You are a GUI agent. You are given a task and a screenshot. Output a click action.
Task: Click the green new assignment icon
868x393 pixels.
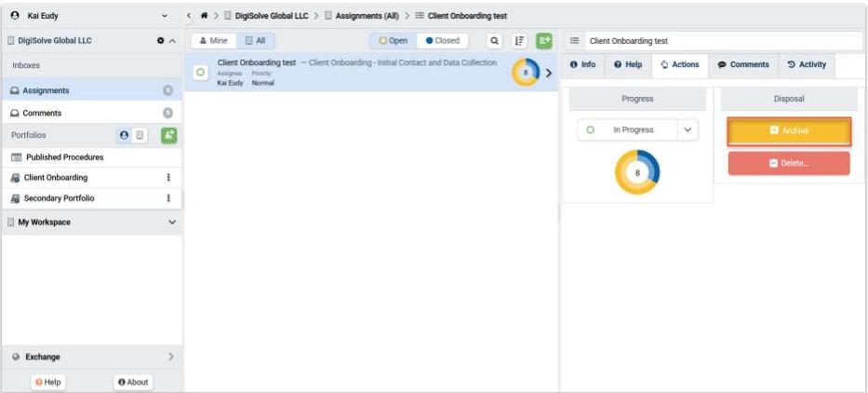pos(544,41)
